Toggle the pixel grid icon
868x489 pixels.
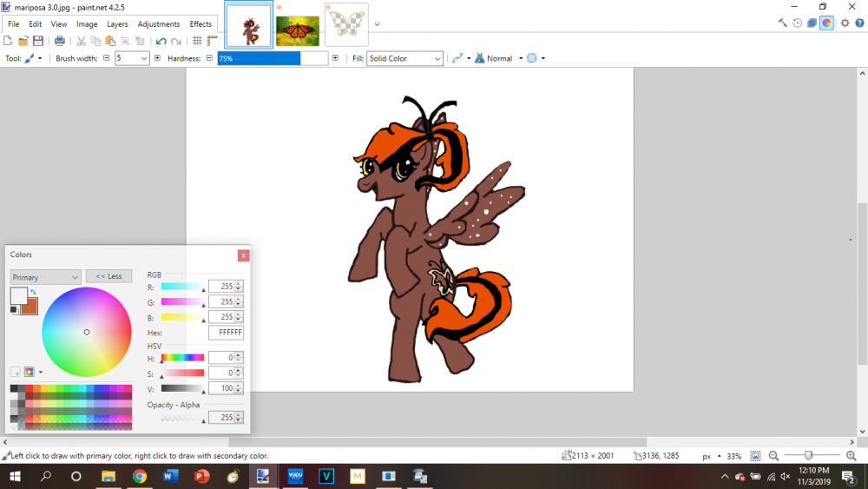tap(197, 41)
